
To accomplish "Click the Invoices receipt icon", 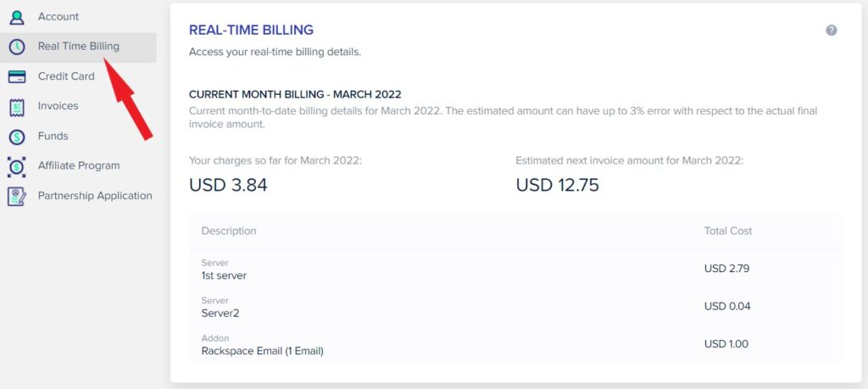I will 17,107.
